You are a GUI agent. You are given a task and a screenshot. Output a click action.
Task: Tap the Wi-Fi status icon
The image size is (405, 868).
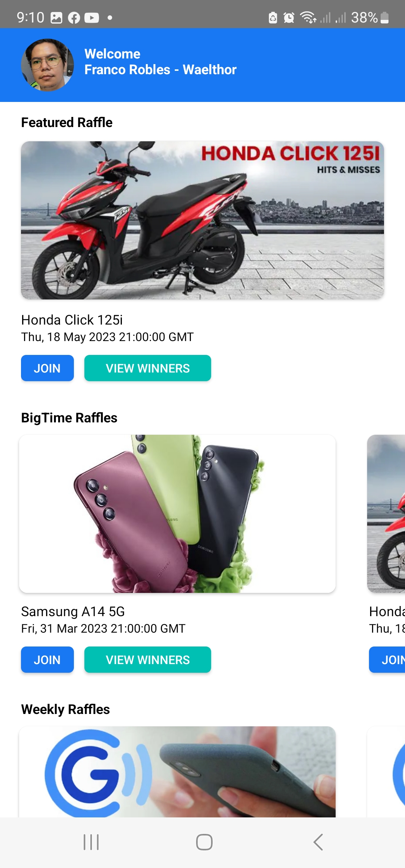click(308, 18)
